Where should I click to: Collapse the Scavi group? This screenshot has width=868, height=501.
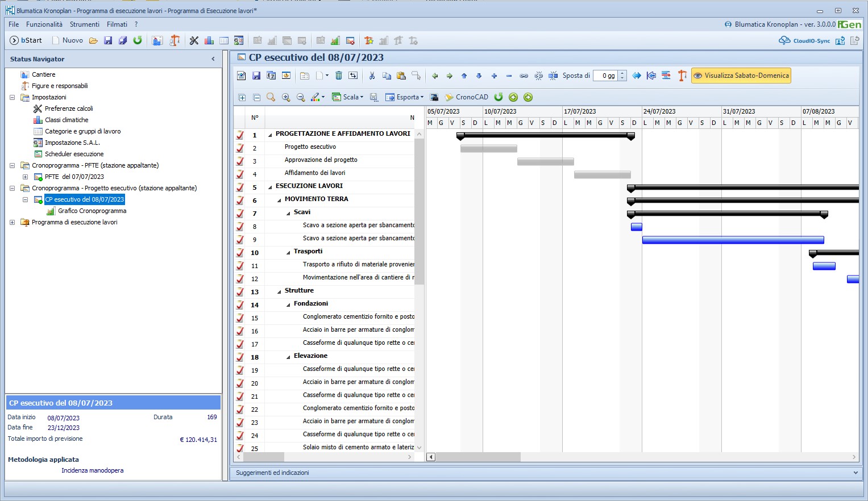pyautogui.click(x=288, y=213)
